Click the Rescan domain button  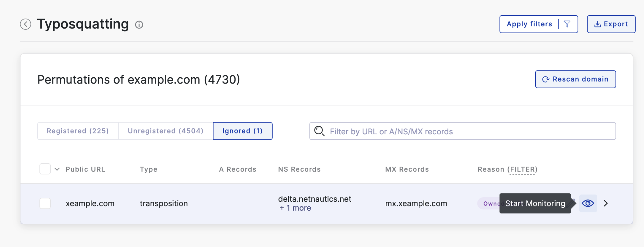575,79
